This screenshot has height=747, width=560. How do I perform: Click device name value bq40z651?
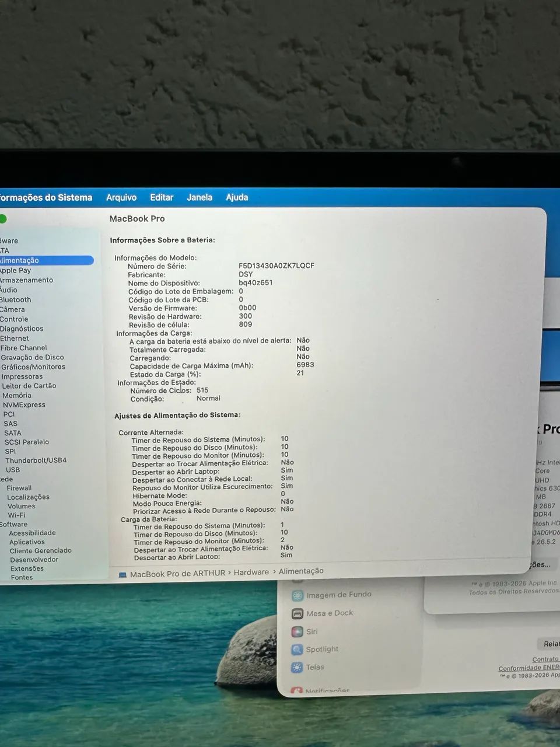[x=256, y=282]
